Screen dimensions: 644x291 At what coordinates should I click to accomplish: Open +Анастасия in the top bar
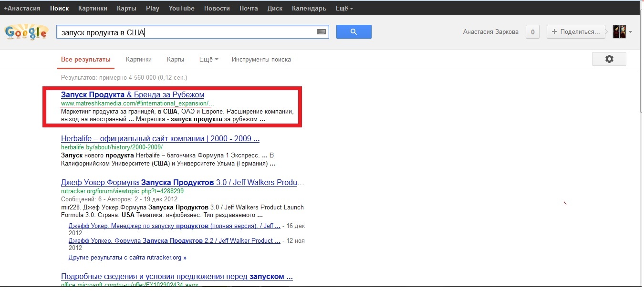pyautogui.click(x=22, y=9)
